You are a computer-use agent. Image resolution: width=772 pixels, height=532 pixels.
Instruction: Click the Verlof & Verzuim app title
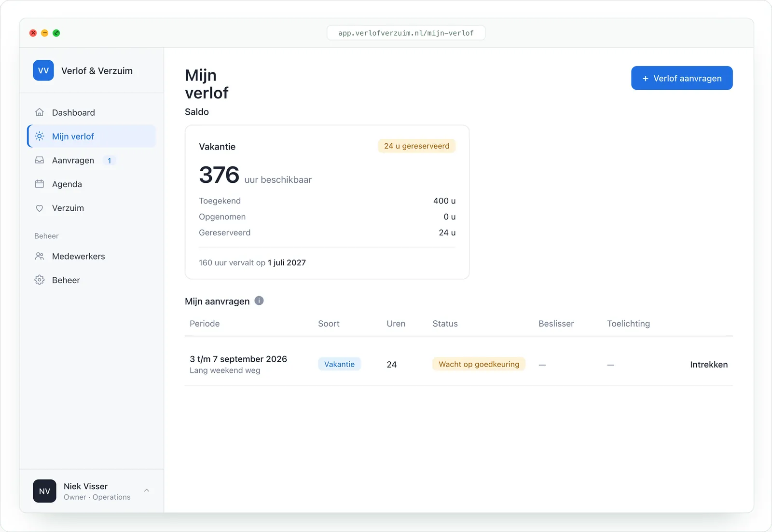pos(97,70)
